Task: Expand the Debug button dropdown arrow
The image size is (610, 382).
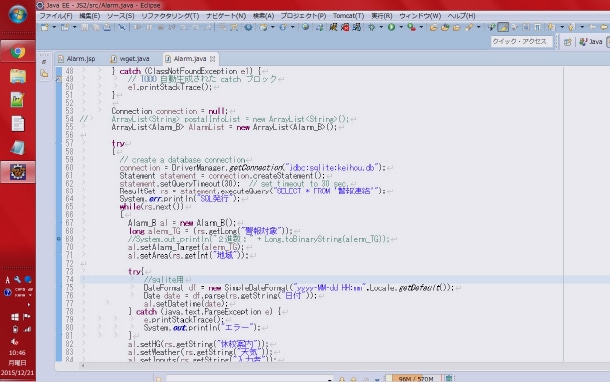Action: pyautogui.click(x=381, y=27)
